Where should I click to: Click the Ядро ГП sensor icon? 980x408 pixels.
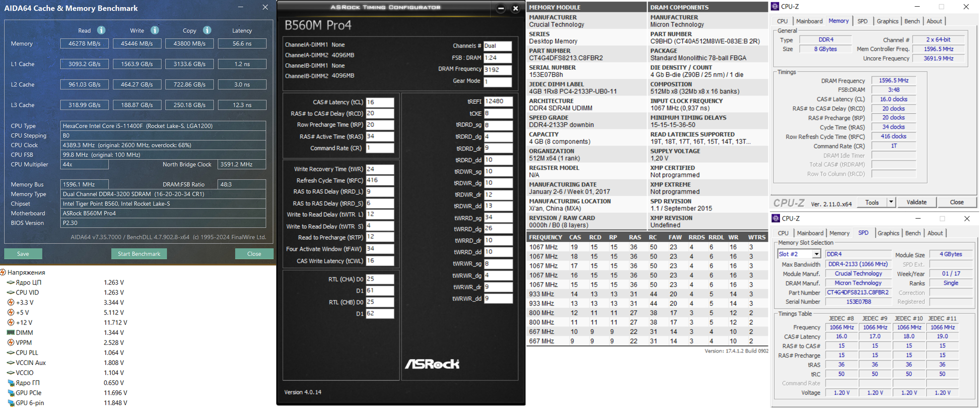coord(11,383)
